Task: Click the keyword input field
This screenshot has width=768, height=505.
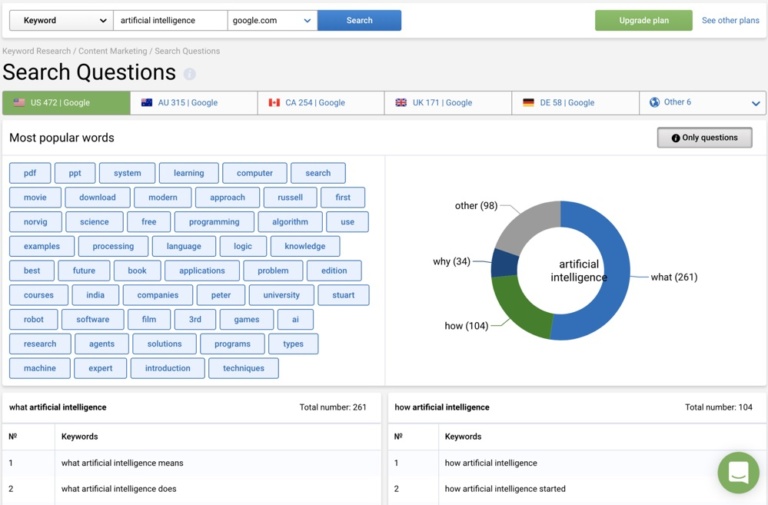Action: [169, 20]
